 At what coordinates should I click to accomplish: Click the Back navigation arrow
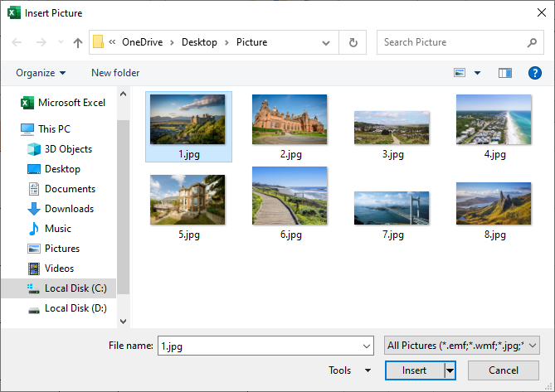17,42
